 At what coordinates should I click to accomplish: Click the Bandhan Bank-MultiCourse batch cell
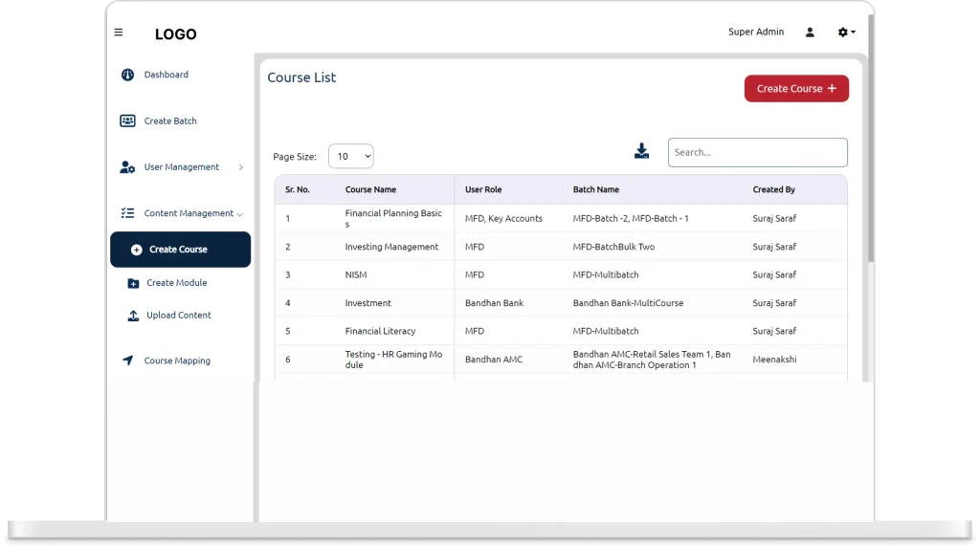628,303
